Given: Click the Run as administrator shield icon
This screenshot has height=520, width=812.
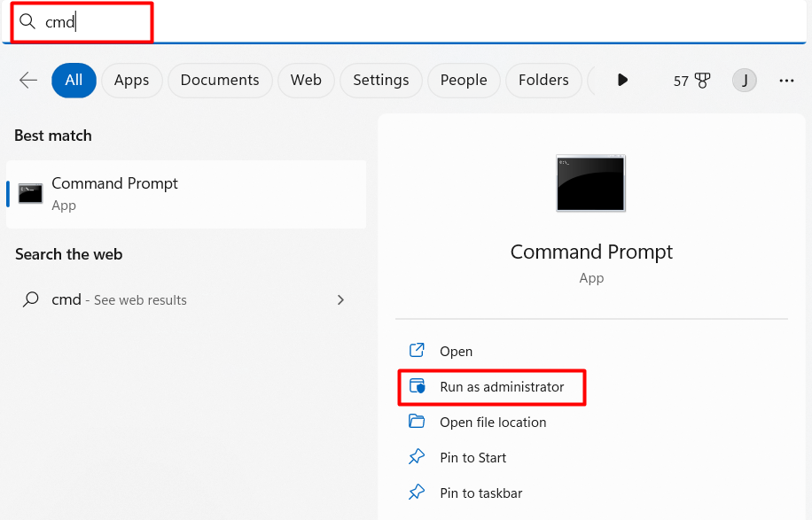Looking at the screenshot, I should pyautogui.click(x=417, y=386).
